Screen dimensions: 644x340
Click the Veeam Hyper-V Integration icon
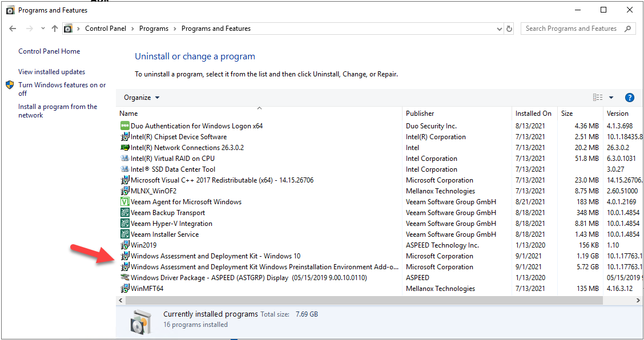pos(125,224)
